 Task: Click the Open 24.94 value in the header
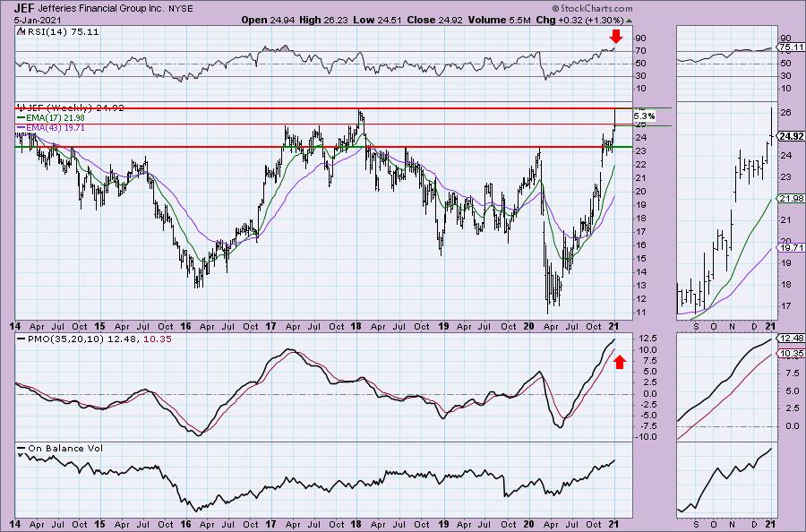266,20
